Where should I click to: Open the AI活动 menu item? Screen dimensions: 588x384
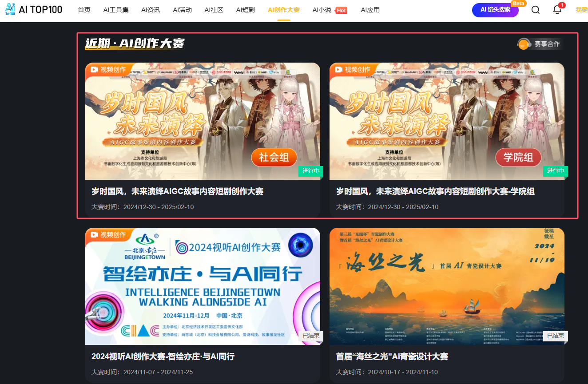click(x=183, y=10)
